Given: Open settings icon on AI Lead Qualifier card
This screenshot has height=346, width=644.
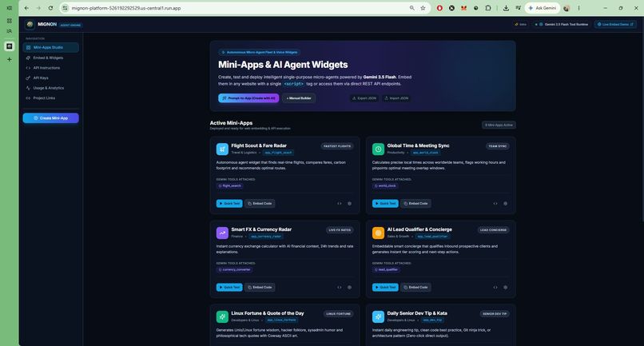Looking at the screenshot, I should 506,287.
